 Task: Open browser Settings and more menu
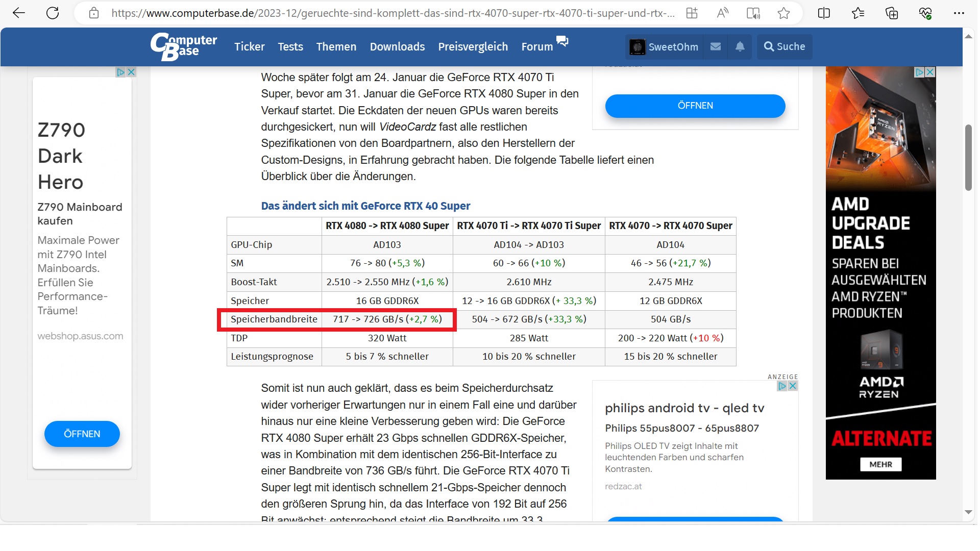959,13
